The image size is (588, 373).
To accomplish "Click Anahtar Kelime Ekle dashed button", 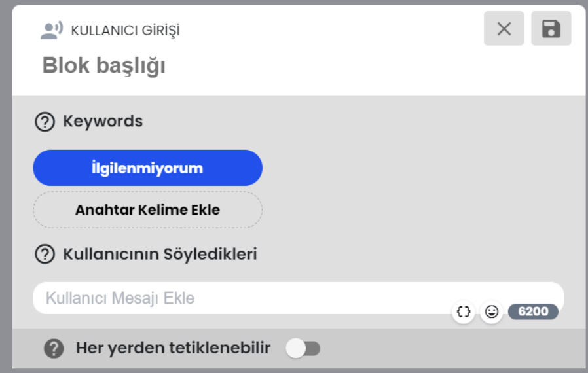I will pyautogui.click(x=148, y=210).
